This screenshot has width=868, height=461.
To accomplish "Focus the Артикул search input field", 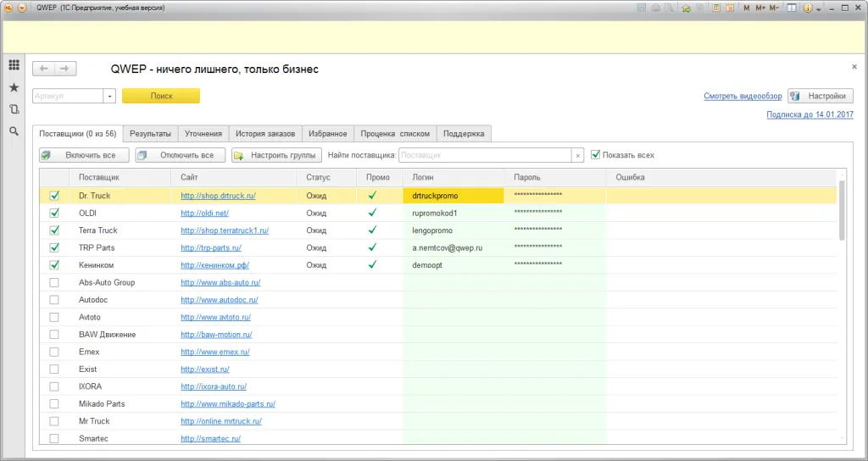I will pyautogui.click(x=68, y=97).
